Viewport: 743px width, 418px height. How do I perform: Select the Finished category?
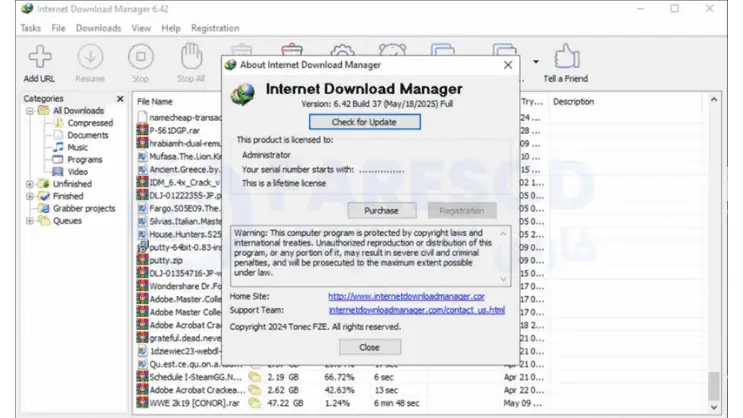click(68, 196)
